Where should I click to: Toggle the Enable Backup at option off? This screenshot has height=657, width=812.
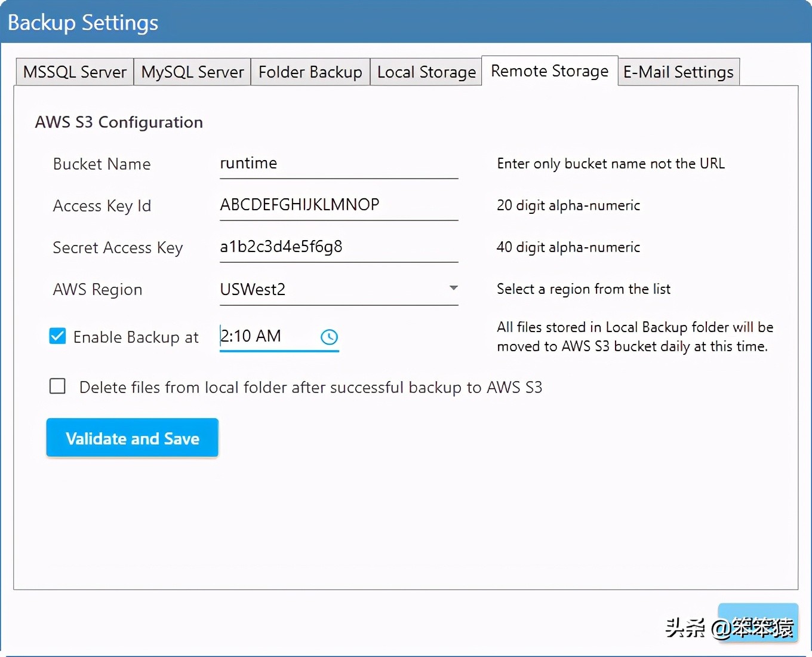[57, 336]
